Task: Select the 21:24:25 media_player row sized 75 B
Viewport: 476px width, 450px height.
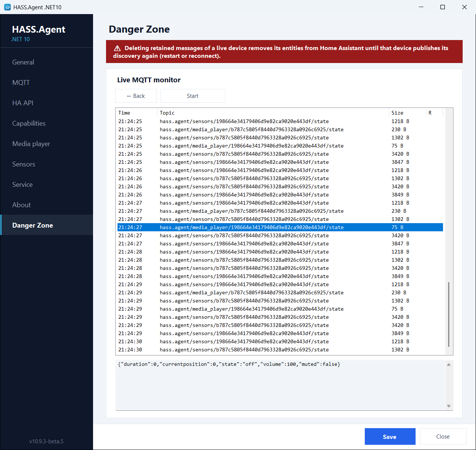Action: pos(280,146)
